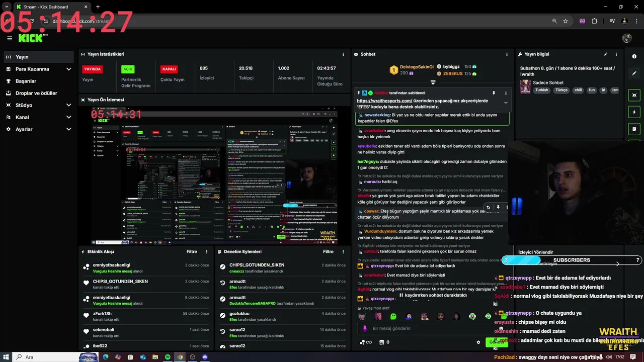Click emniyetbaskanligi 3 dakika önce activity row
644x362 pixels.
tap(146, 267)
